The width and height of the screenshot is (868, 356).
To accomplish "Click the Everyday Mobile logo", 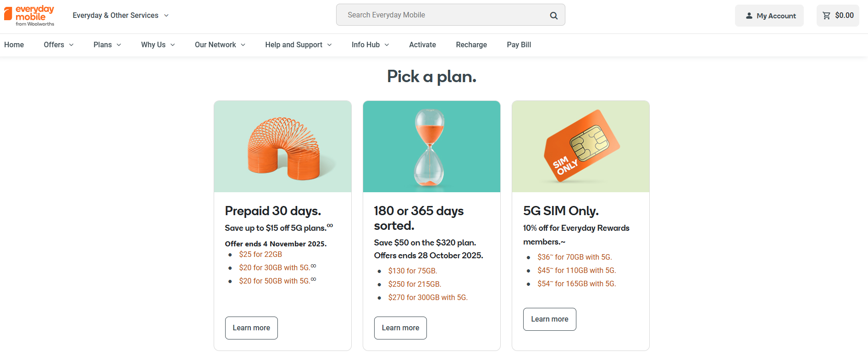I will tap(29, 15).
